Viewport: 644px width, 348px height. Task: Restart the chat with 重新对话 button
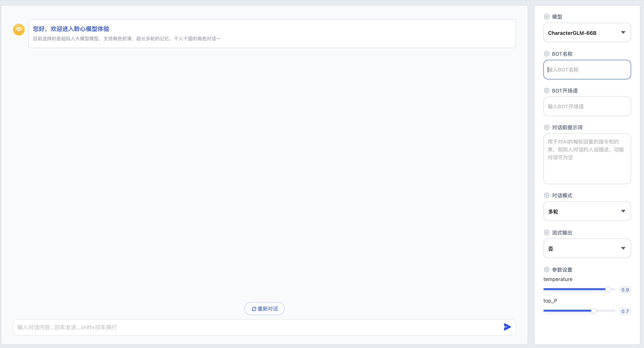264,309
